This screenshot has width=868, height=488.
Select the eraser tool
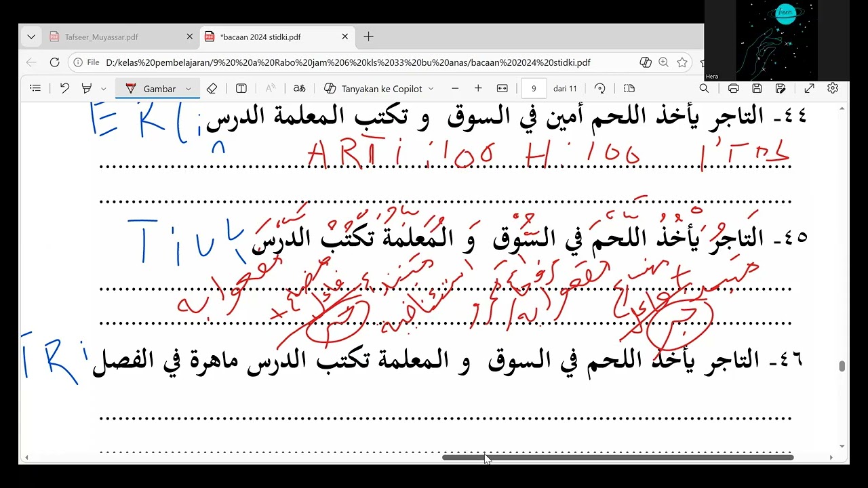[212, 88]
